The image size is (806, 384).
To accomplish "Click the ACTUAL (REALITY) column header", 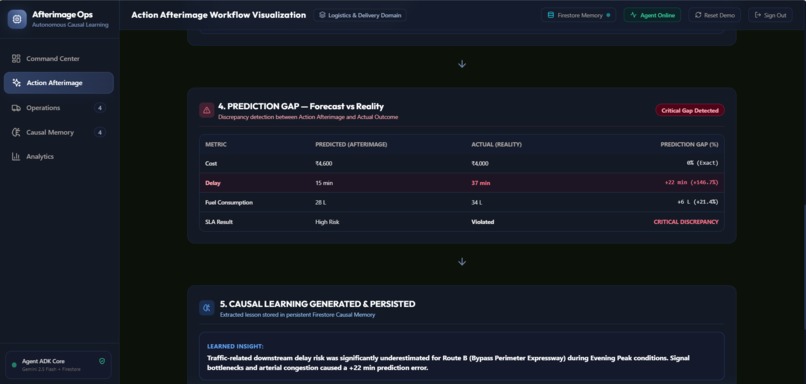I will click(x=497, y=144).
